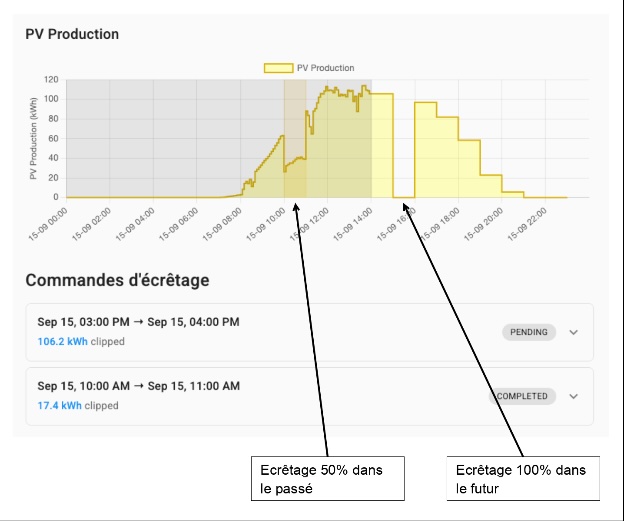Expand the pending 03:00 PM clipping command

point(573,332)
